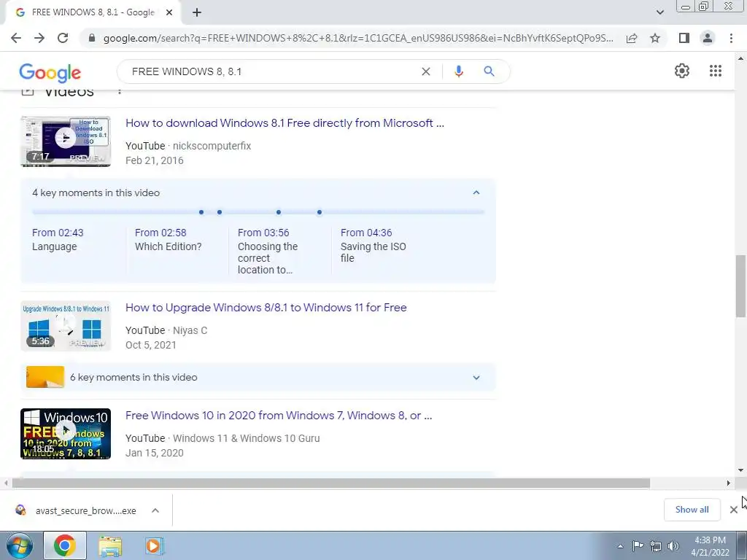This screenshot has height=560, width=747.
Task: Play the Upgrade to Windows 11 video thumbnail
Action: click(65, 326)
